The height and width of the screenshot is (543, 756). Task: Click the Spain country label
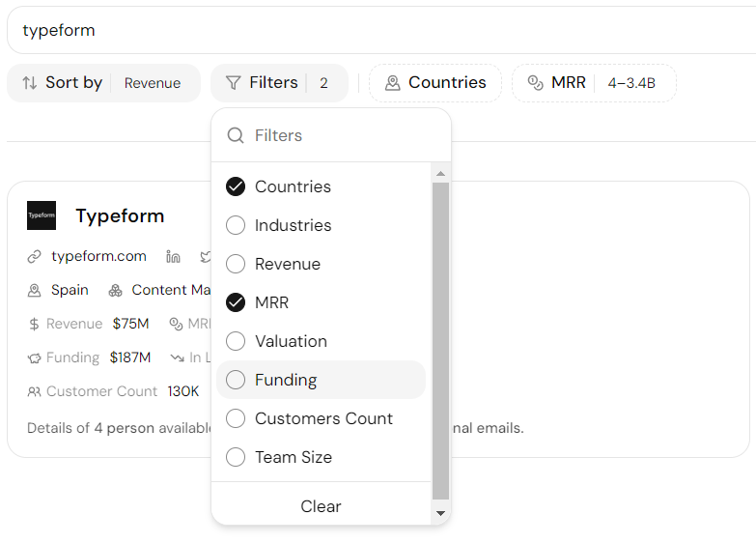pos(70,290)
